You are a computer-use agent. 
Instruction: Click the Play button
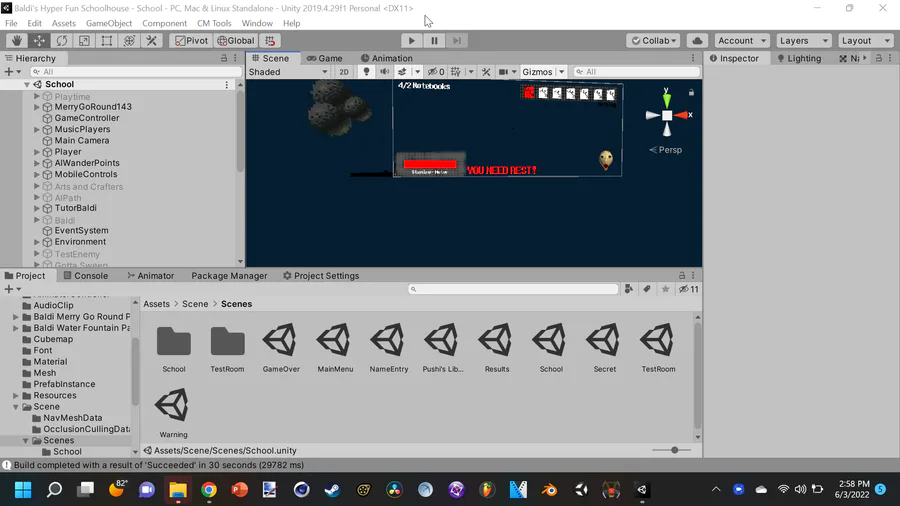[411, 41]
